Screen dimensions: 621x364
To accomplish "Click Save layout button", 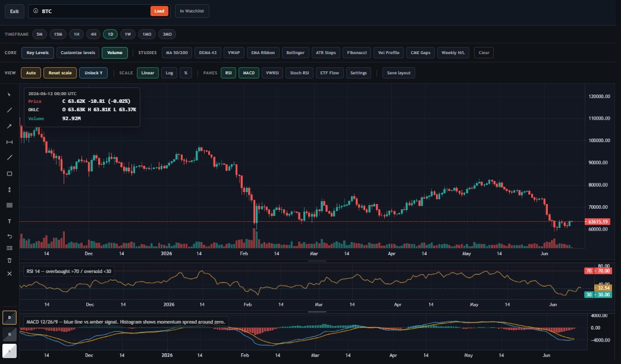I will (x=399, y=73).
